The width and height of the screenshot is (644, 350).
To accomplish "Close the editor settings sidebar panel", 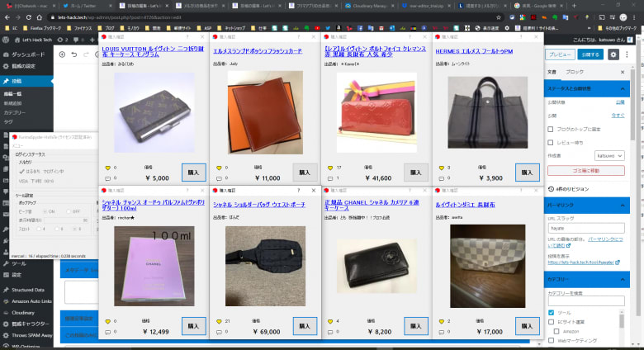I will [x=623, y=72].
